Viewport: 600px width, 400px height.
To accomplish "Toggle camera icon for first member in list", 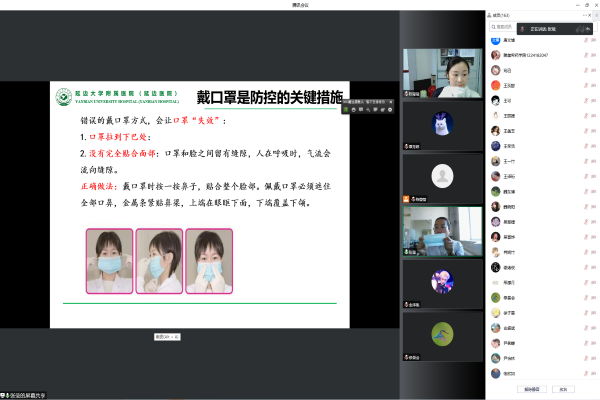I will 593,41.
